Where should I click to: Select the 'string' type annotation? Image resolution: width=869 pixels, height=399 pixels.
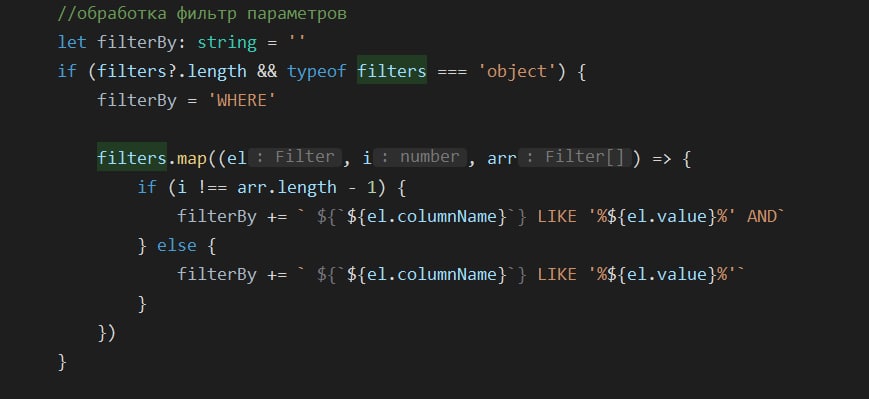227,43
